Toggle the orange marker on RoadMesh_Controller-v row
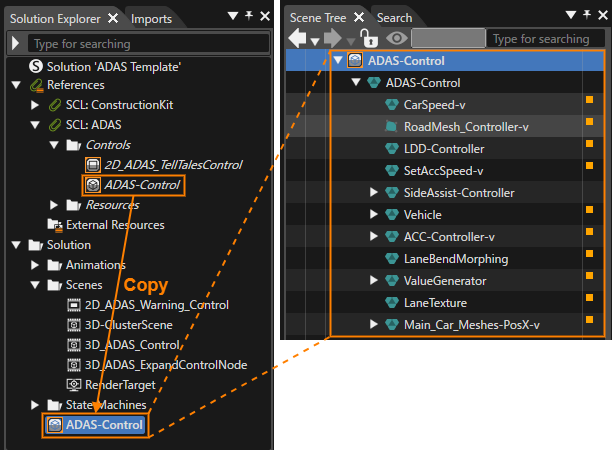This screenshot has width=612, height=450. [x=589, y=122]
